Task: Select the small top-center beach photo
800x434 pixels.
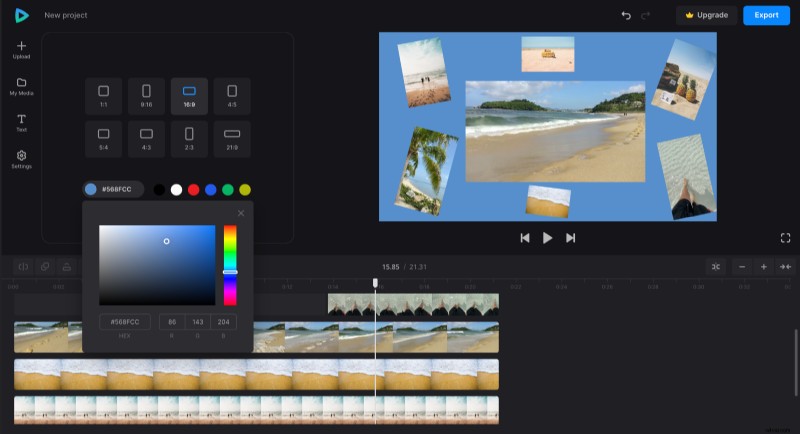Action: pyautogui.click(x=547, y=54)
